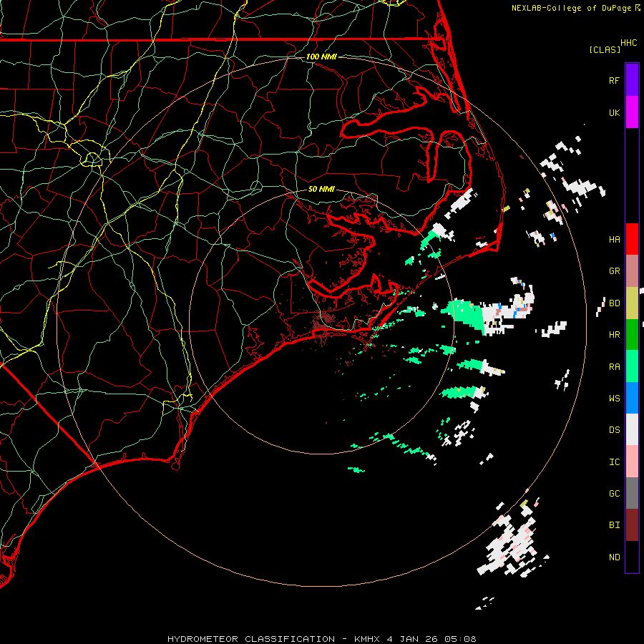The image size is (644, 644).
Task: Click the BI legend label
Action: [614, 525]
